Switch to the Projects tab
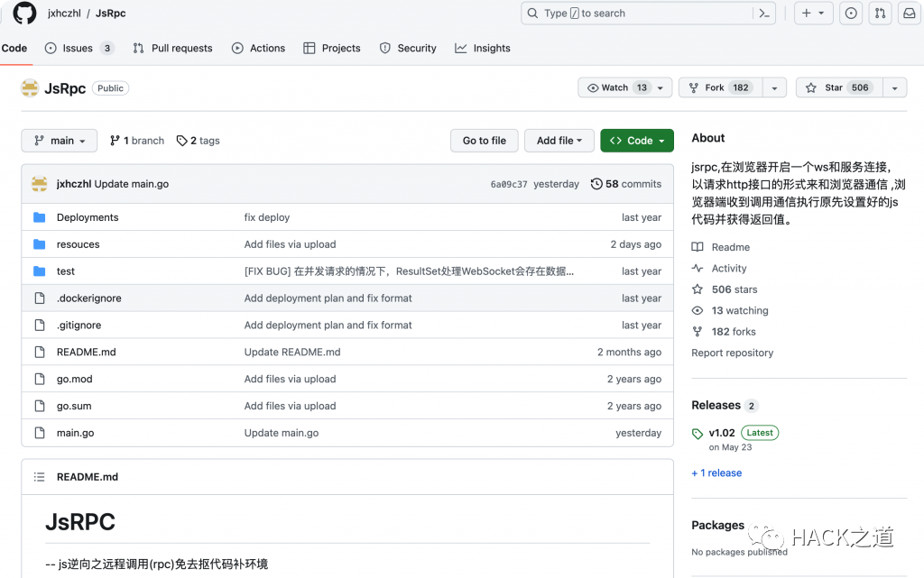The image size is (924, 578). click(332, 49)
